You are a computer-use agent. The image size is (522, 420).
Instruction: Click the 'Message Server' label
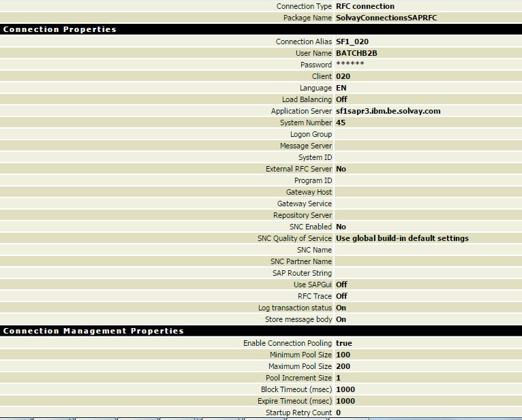[x=306, y=146]
